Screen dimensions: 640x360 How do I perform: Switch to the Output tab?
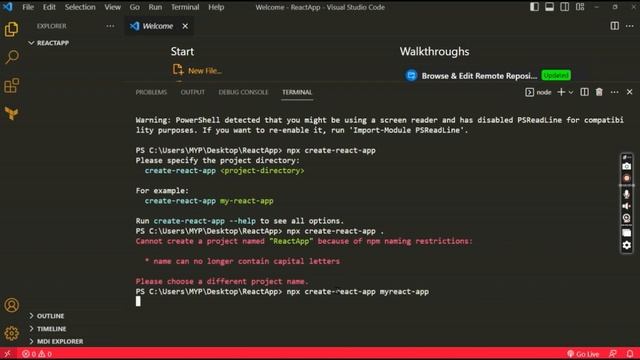[x=193, y=92]
